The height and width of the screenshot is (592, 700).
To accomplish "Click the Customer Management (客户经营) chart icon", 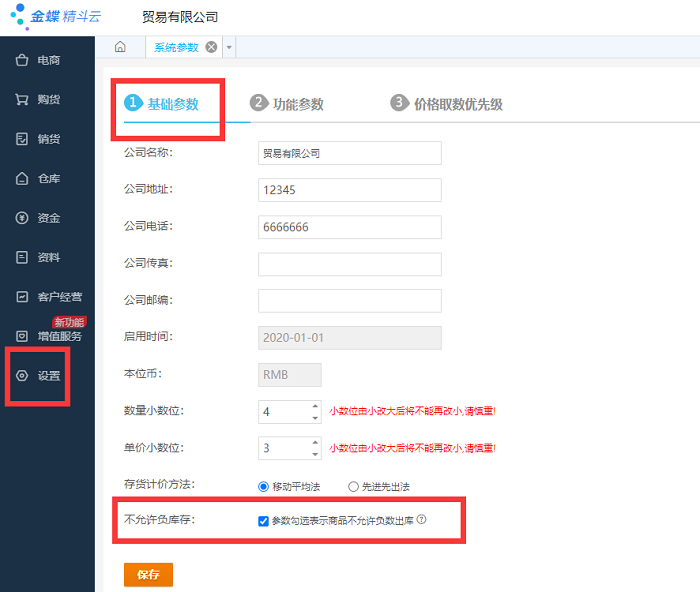I will click(x=21, y=297).
